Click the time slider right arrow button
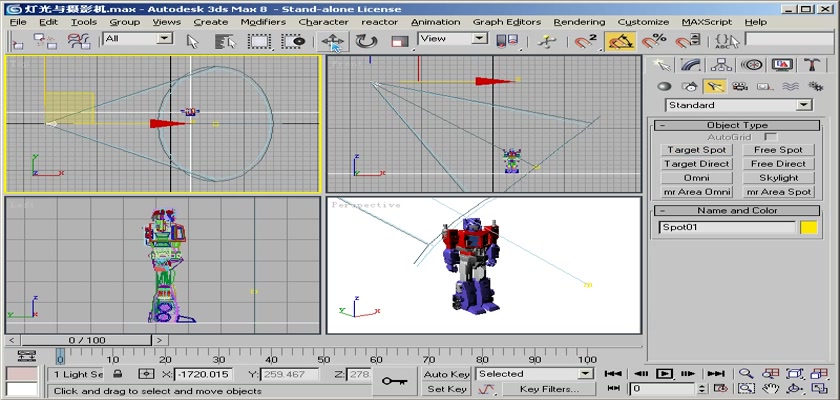 pyautogui.click(x=160, y=340)
